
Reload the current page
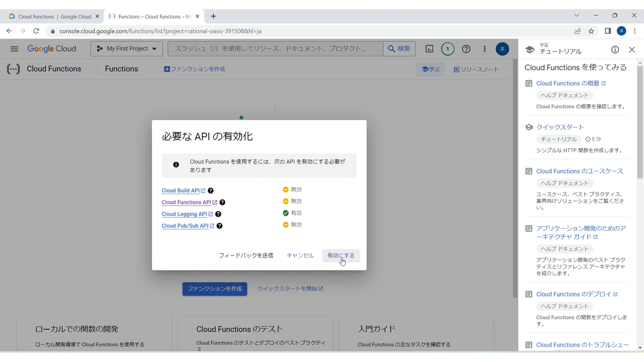click(36, 31)
